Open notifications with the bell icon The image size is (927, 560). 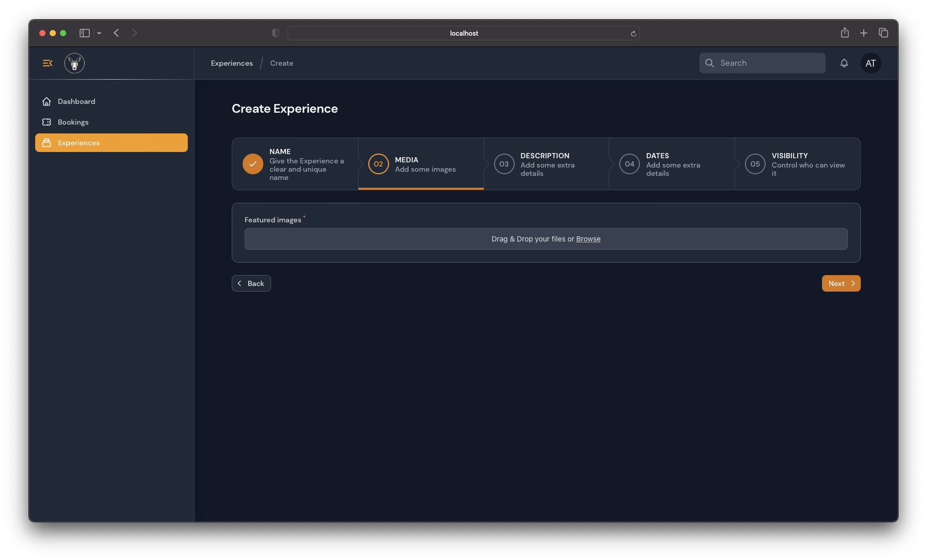[x=844, y=63]
